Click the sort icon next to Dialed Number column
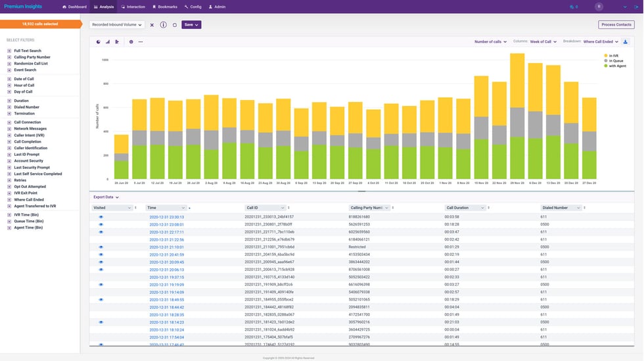Screen dimensions: 644x361 (584, 208)
